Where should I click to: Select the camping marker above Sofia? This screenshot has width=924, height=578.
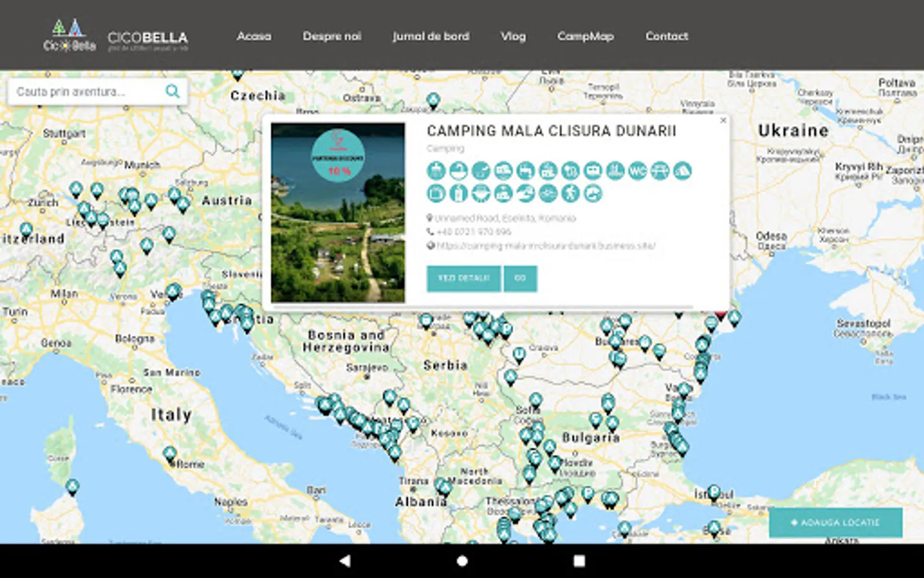(536, 401)
